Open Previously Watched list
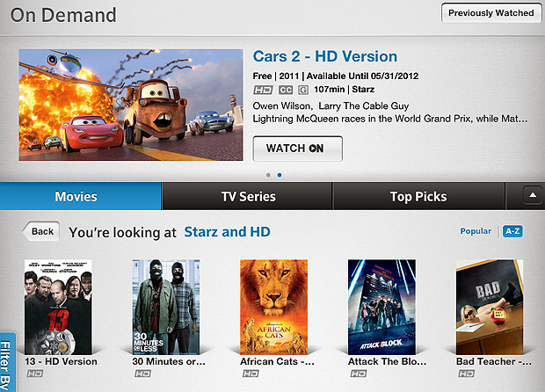 point(490,13)
